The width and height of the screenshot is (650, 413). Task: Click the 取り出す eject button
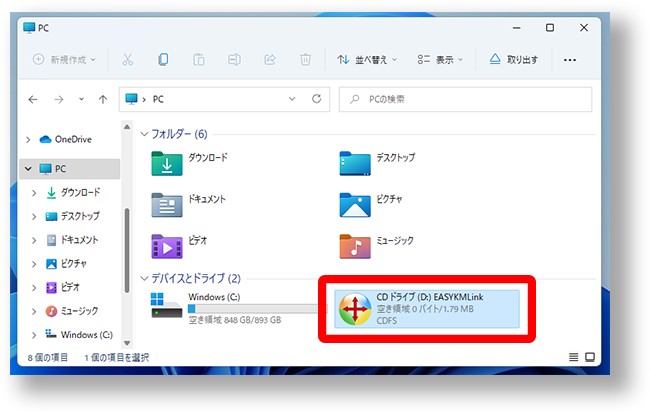point(513,60)
